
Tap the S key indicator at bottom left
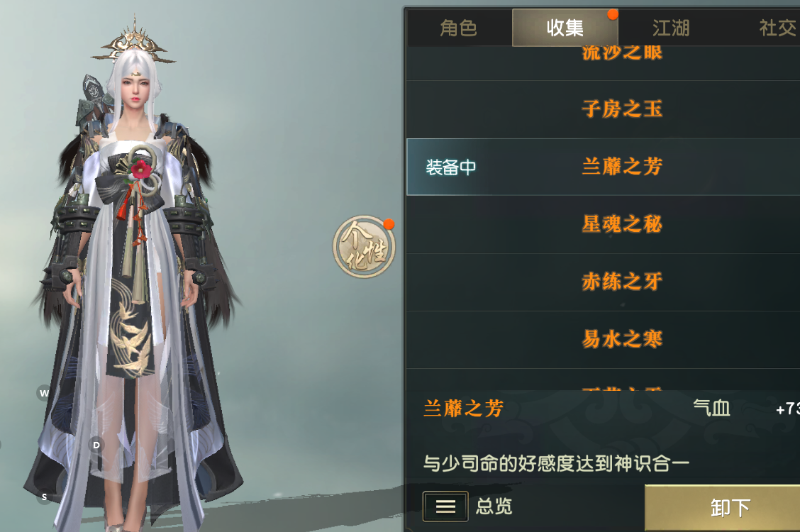(45, 497)
